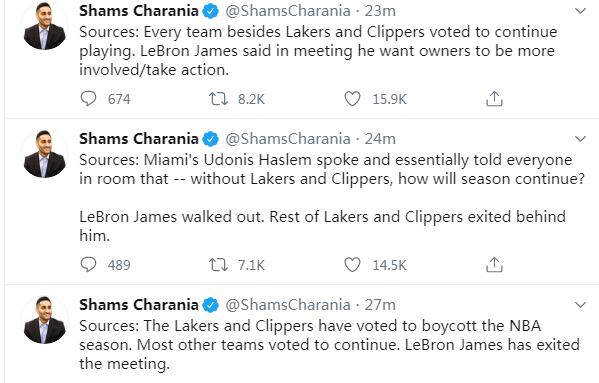The height and width of the screenshot is (383, 599).
Task: Retweet the tweet with 8.2K retweets
Action: 218,99
